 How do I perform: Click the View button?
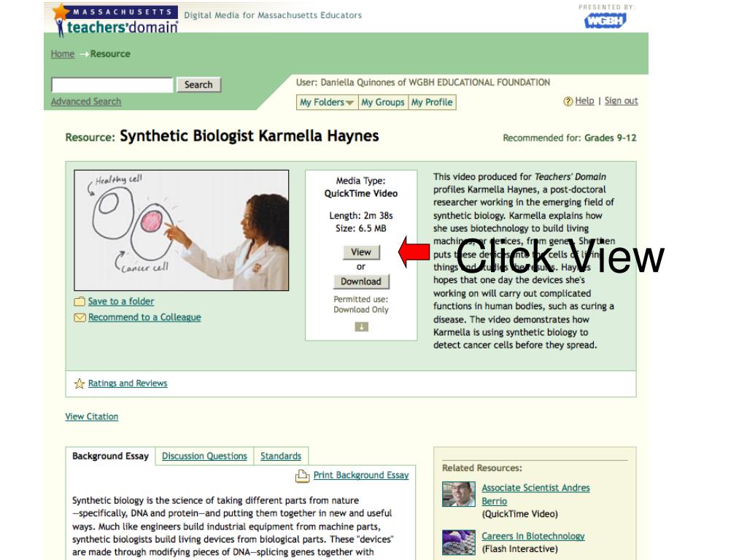tap(361, 252)
